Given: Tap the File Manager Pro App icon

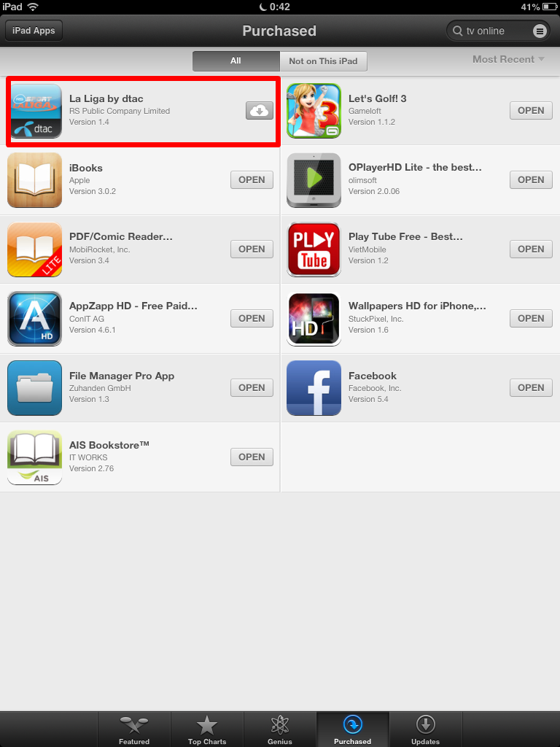Looking at the screenshot, I should [x=35, y=388].
